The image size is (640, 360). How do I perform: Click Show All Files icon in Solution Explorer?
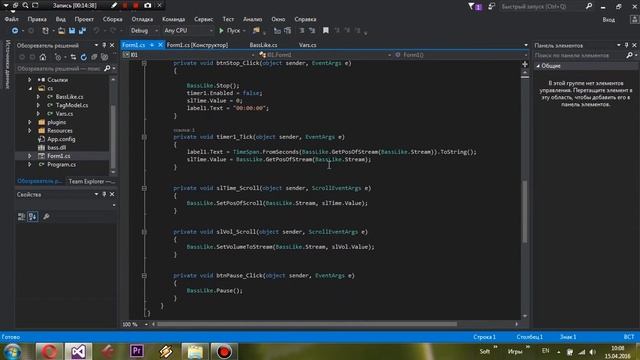[x=104, y=57]
